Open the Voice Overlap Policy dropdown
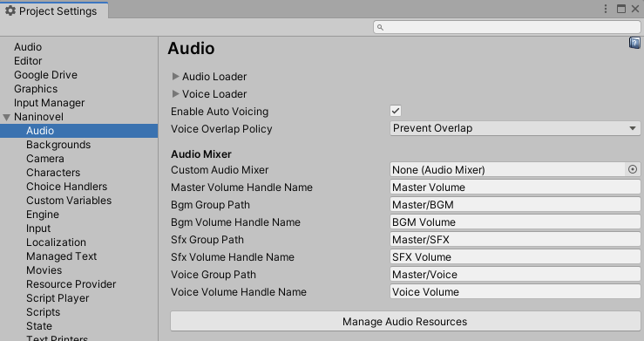The height and width of the screenshot is (341, 644). 515,128
